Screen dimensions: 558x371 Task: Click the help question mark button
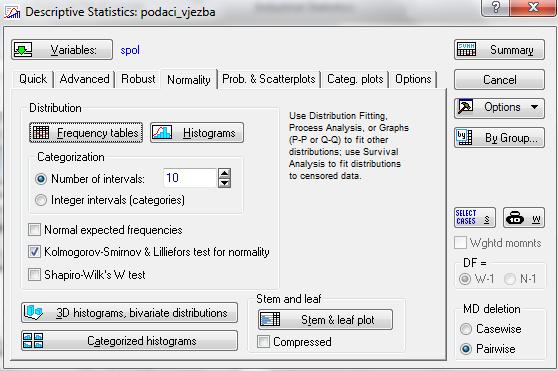click(x=496, y=7)
